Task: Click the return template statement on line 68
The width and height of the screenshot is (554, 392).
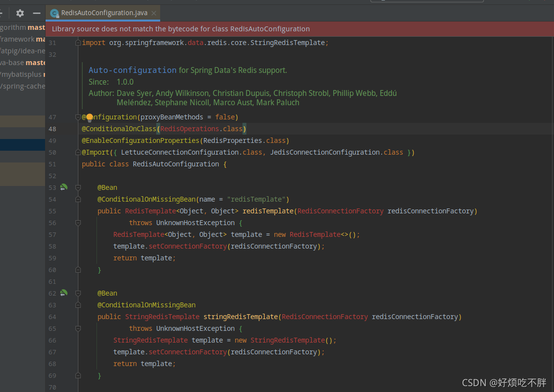Action: (x=144, y=364)
